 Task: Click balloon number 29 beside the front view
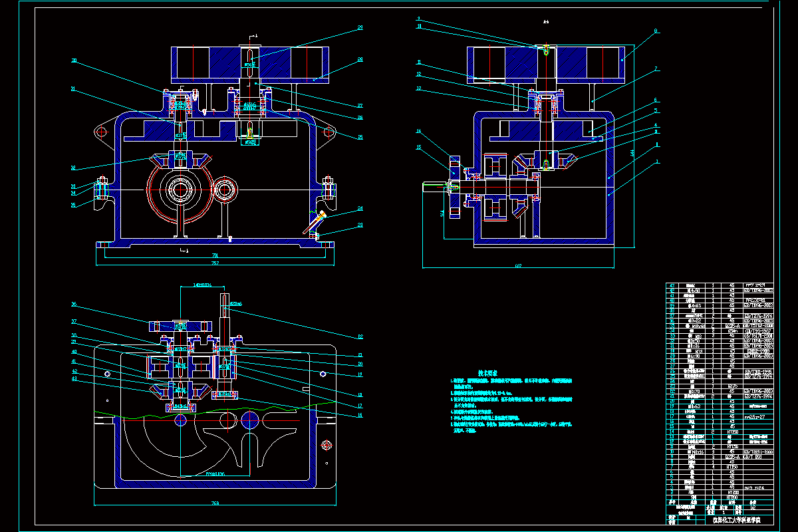coord(360,28)
